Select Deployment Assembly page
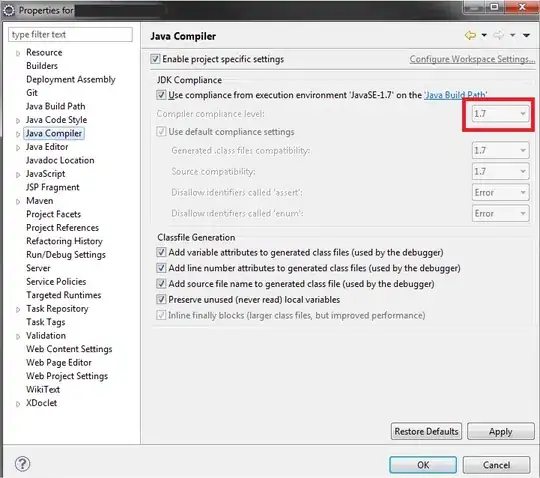The height and width of the screenshot is (478, 540). point(71,79)
